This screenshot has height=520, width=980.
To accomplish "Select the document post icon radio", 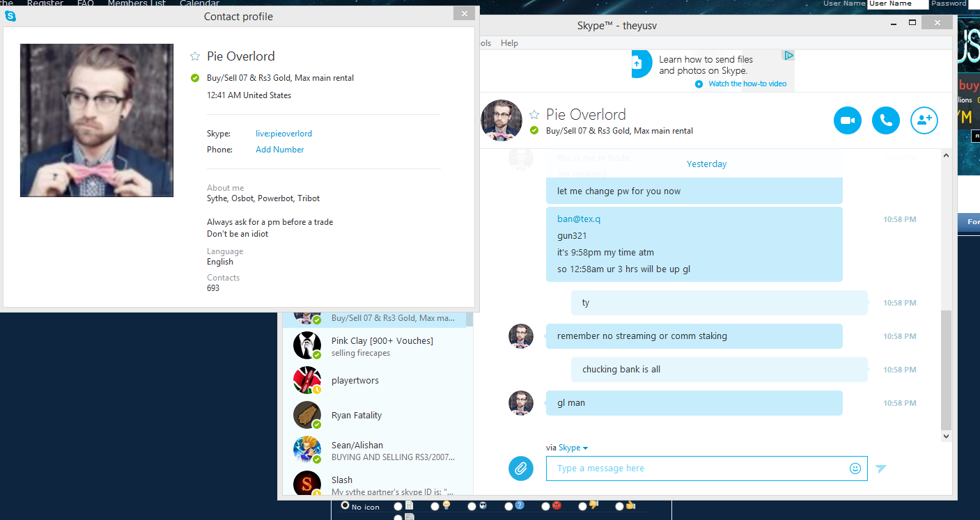I will coord(398,506).
